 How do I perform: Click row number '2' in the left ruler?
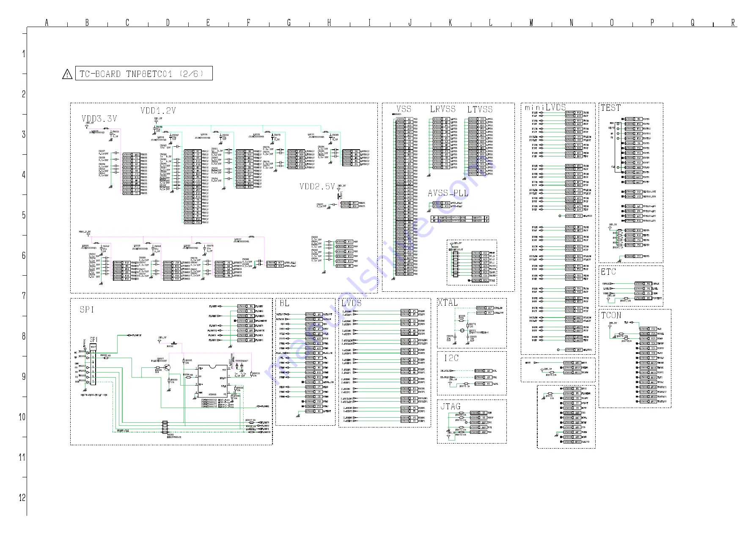click(x=24, y=94)
